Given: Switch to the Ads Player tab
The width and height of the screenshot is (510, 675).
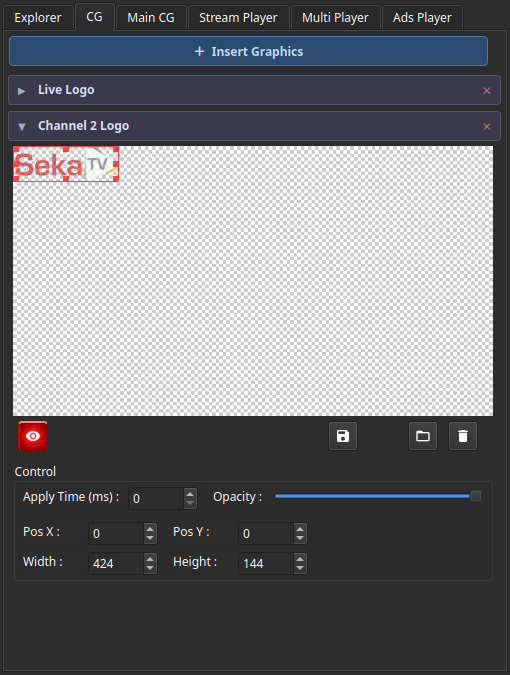Looking at the screenshot, I should [422, 18].
